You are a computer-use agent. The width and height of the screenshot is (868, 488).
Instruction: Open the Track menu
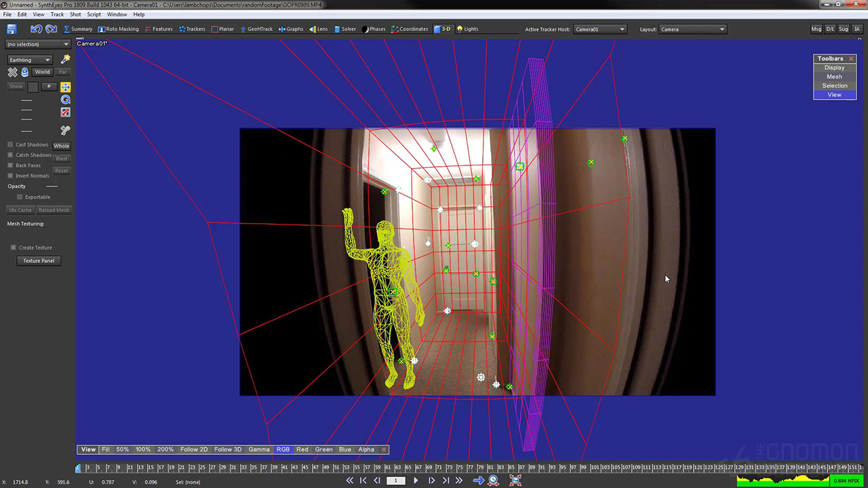coord(57,14)
